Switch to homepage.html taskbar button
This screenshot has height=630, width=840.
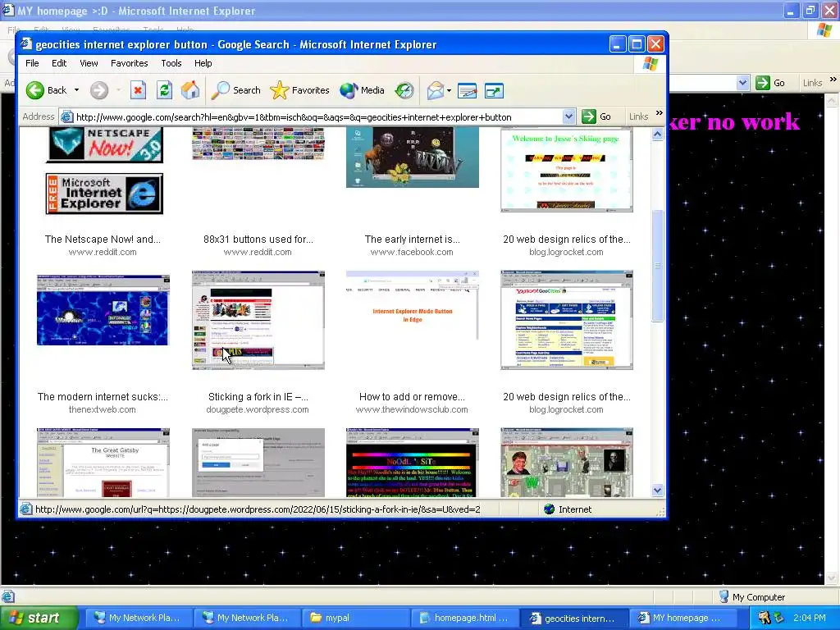click(464, 619)
